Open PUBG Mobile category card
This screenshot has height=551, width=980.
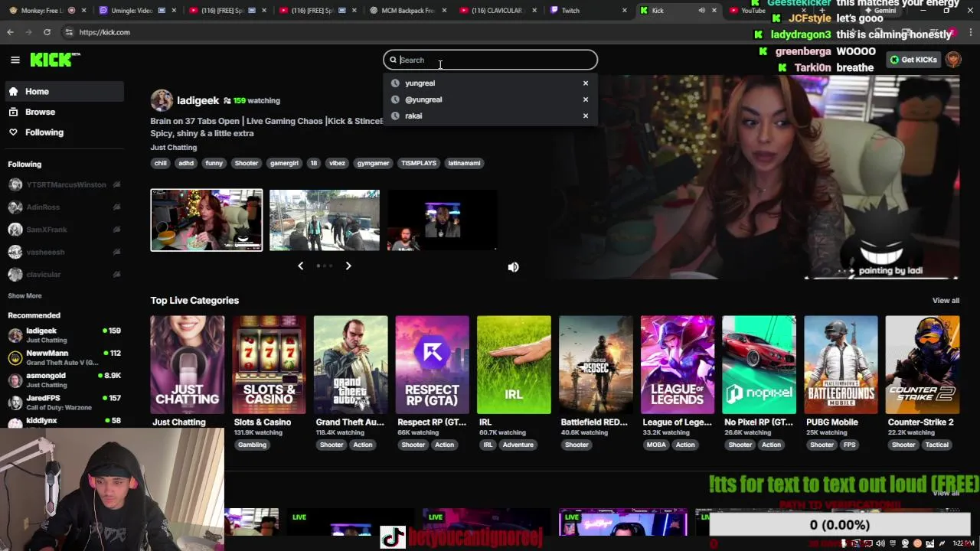point(841,364)
